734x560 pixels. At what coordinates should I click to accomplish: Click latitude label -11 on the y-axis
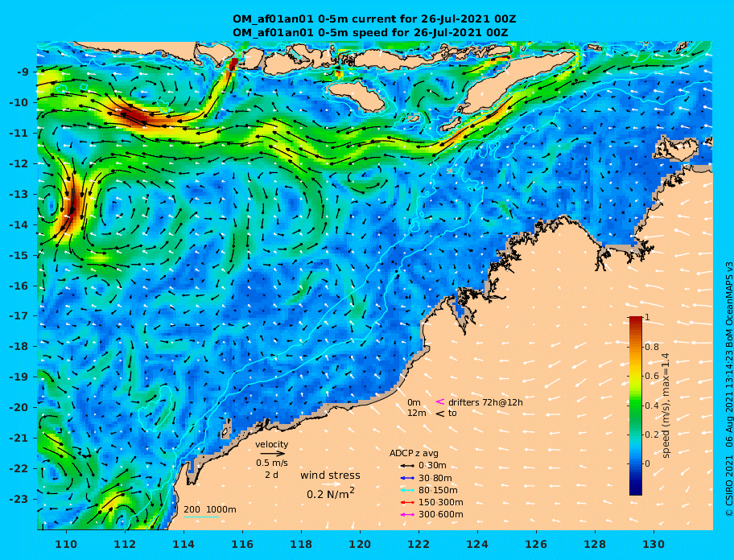click(19, 134)
